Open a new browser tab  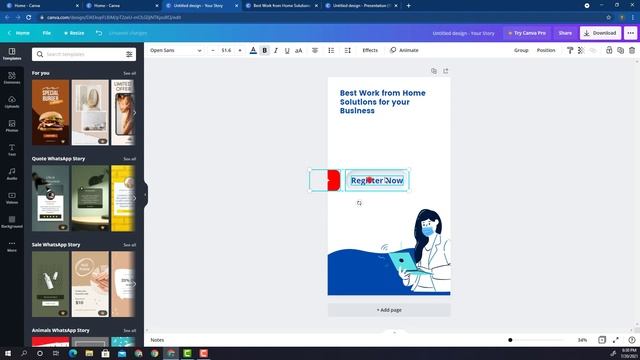pyautogui.click(x=408, y=6)
